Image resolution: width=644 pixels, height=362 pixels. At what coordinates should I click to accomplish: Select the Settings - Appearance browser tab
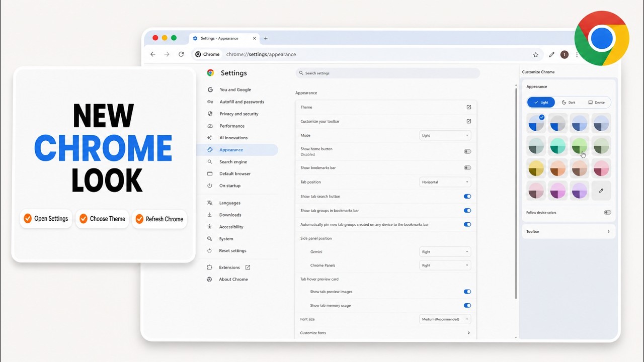[x=224, y=38]
